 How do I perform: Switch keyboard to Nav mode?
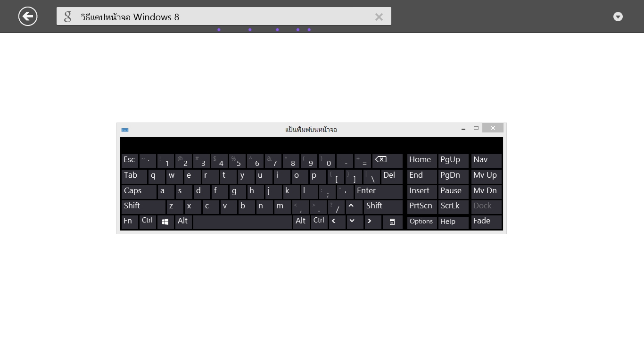(x=487, y=161)
